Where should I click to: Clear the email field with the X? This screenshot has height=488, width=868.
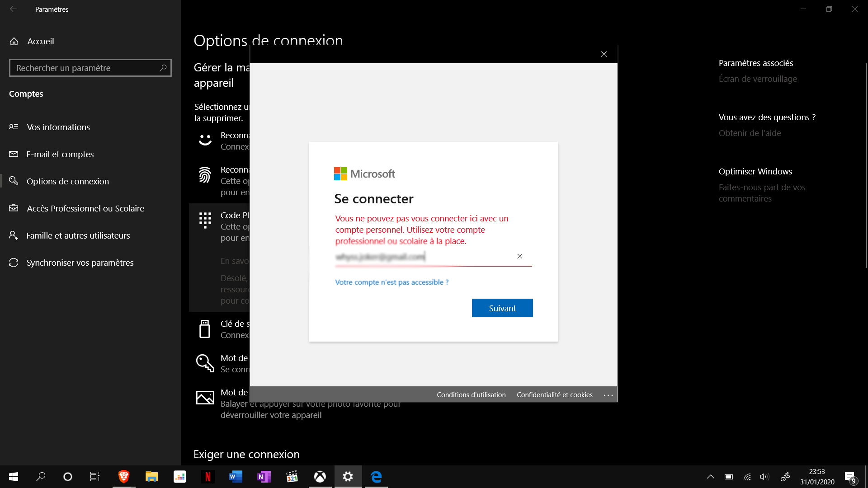tap(520, 256)
